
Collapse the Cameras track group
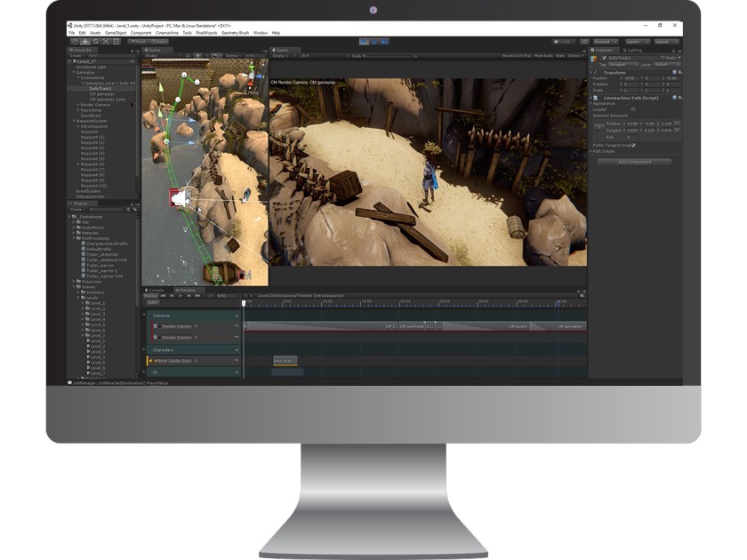(145, 316)
